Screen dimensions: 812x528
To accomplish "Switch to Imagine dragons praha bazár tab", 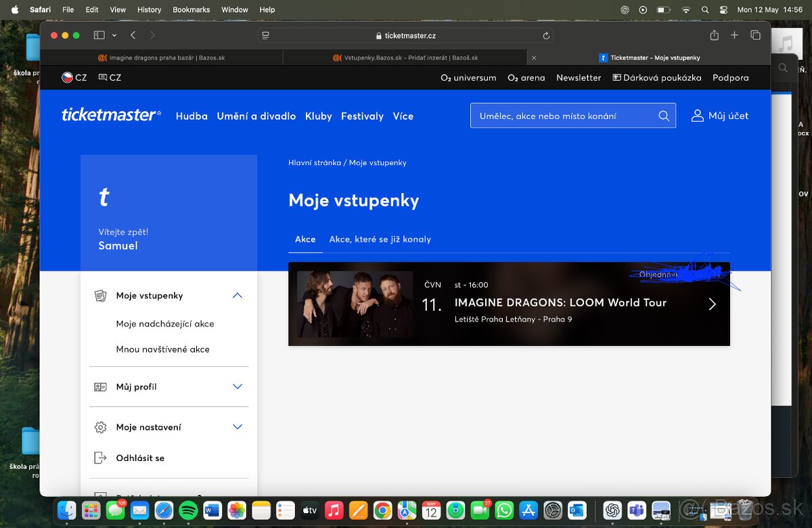I will click(161, 58).
